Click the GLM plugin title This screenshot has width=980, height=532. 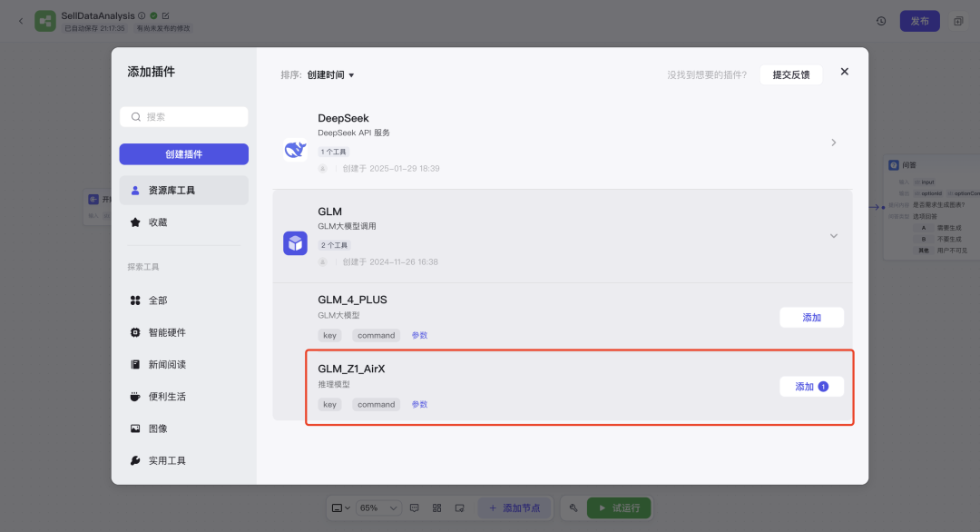[x=329, y=212]
